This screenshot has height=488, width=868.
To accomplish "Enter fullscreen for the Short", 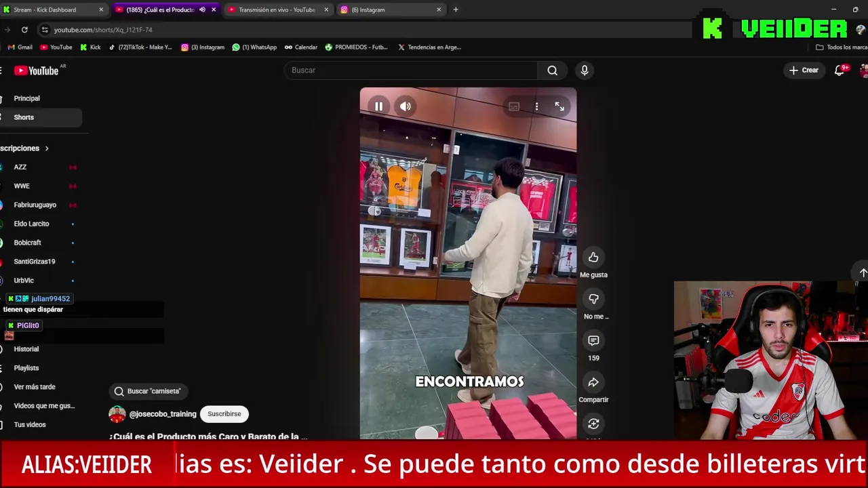I will (x=559, y=106).
